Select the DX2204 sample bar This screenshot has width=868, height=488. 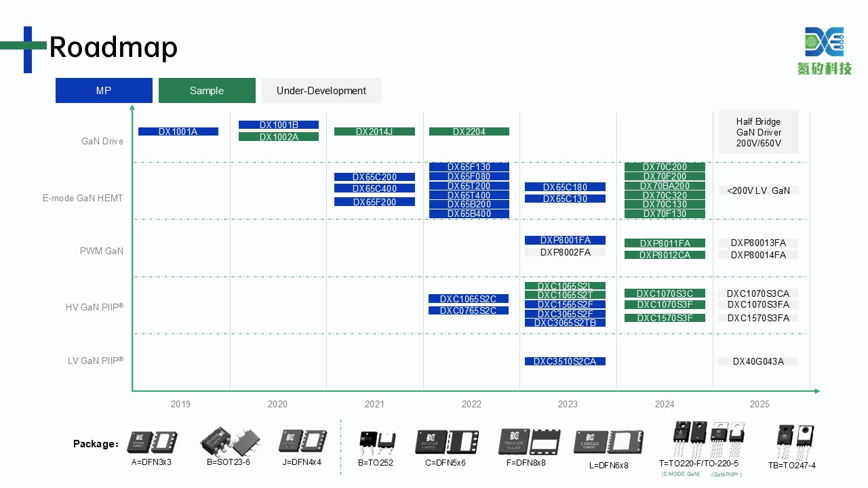469,131
